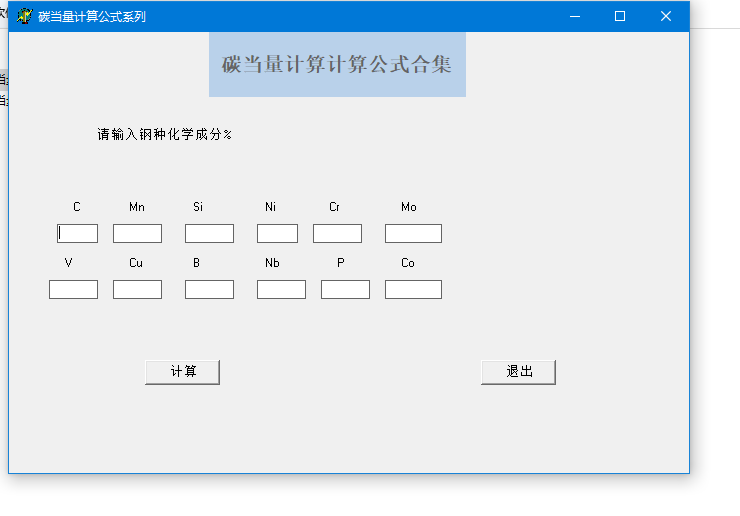Viewport: 740px width, 516px height.
Task: Click the 碳当量计算计算公式合集 banner heading
Action: point(337,65)
